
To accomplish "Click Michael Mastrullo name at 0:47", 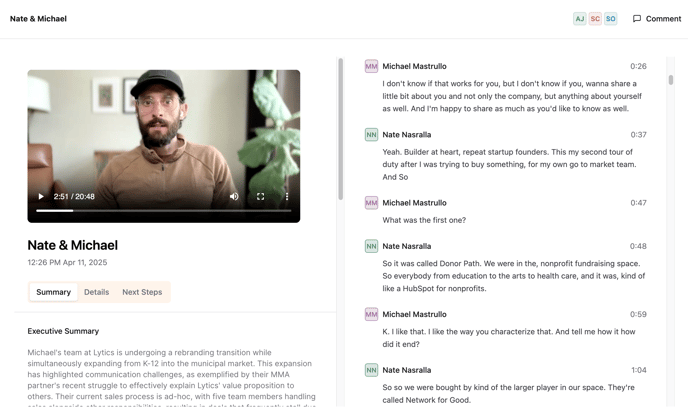I will point(414,203).
